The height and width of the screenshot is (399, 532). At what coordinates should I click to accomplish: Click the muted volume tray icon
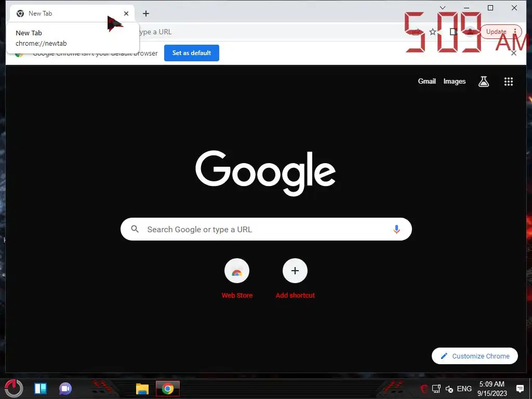(x=449, y=389)
